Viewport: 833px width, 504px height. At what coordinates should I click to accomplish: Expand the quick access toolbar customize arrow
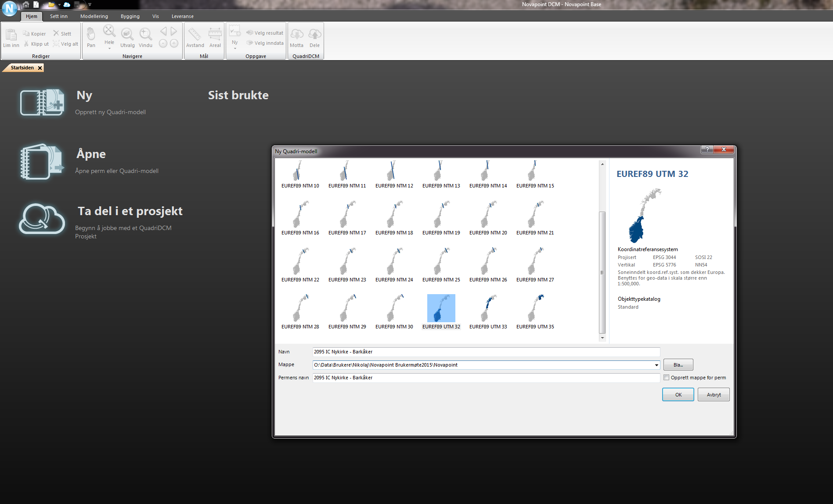[90, 5]
